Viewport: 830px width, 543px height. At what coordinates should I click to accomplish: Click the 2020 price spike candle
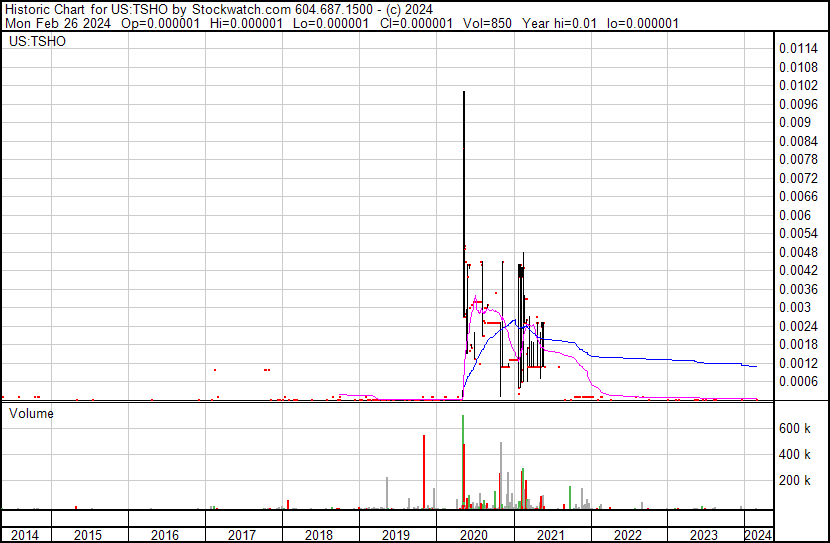pyautogui.click(x=464, y=204)
